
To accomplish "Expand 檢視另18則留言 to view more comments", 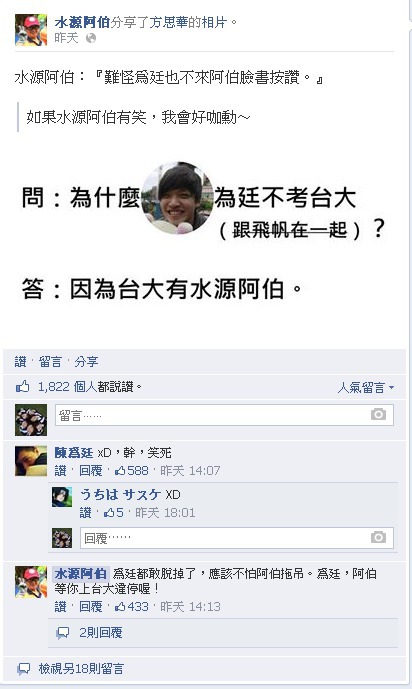I will (81, 669).
